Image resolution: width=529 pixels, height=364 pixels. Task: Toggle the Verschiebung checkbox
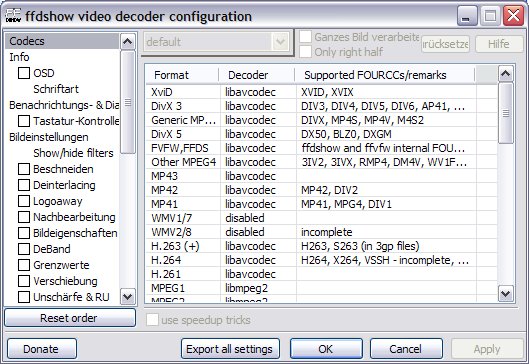point(24,281)
